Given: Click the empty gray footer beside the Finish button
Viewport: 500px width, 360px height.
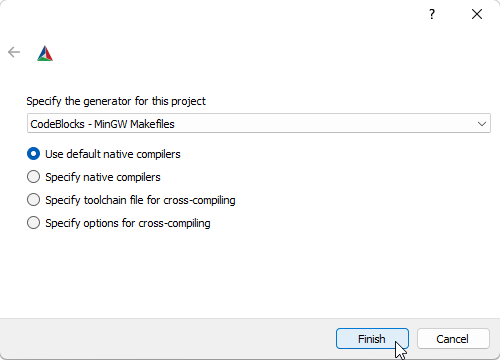Looking at the screenshot, I should click(x=167, y=339).
